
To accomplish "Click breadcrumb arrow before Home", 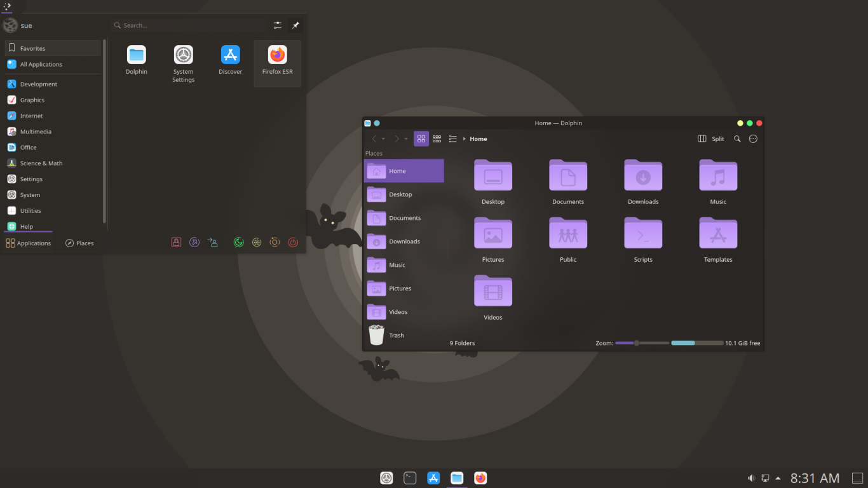I will (465, 139).
